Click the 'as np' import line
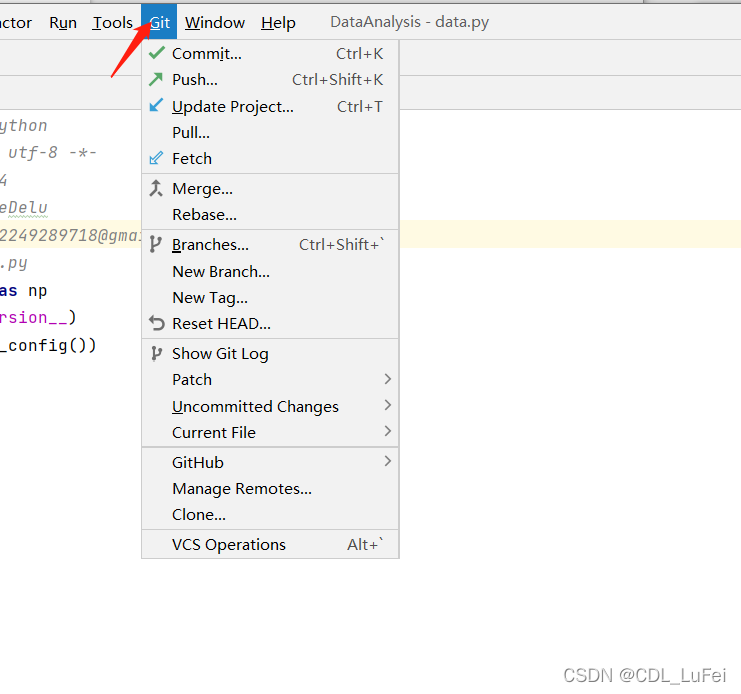Viewport: 741px width, 694px height. click(x=23, y=291)
